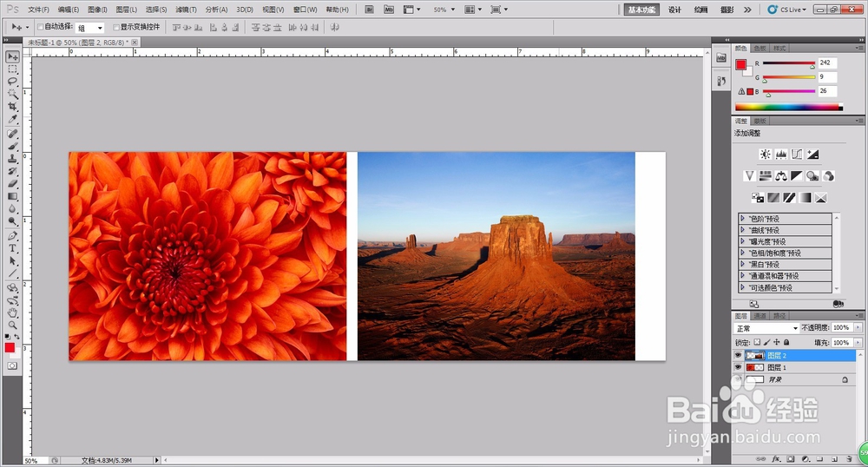The width and height of the screenshot is (868, 467).
Task: Expand the "曲线"预设 list
Action: (x=742, y=230)
